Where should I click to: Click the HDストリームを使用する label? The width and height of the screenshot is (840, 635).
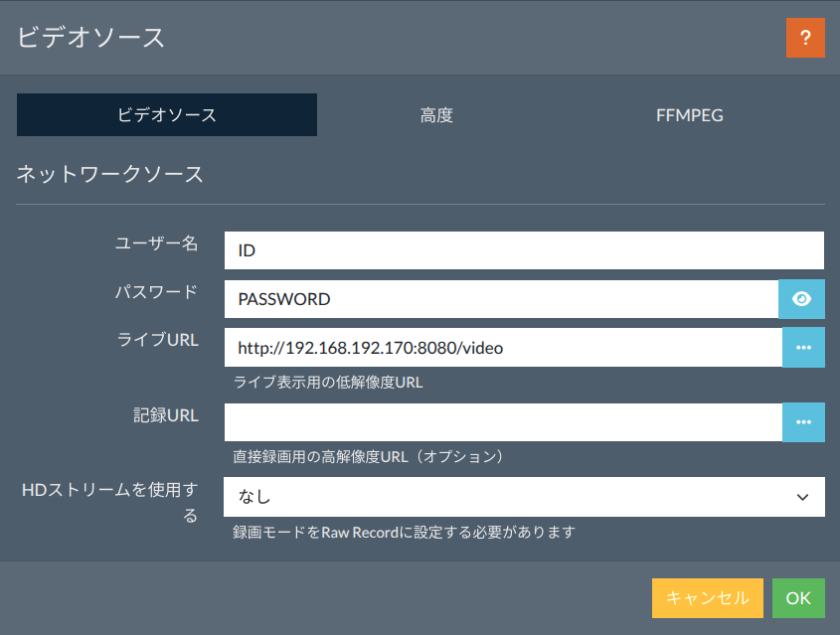(109, 502)
